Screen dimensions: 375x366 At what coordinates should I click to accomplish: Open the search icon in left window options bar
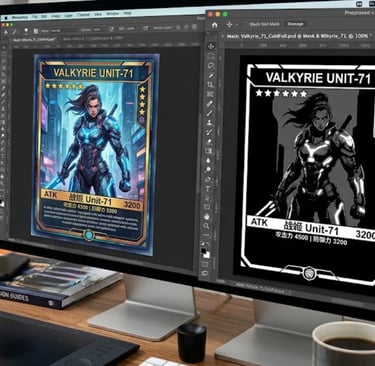tap(178, 27)
